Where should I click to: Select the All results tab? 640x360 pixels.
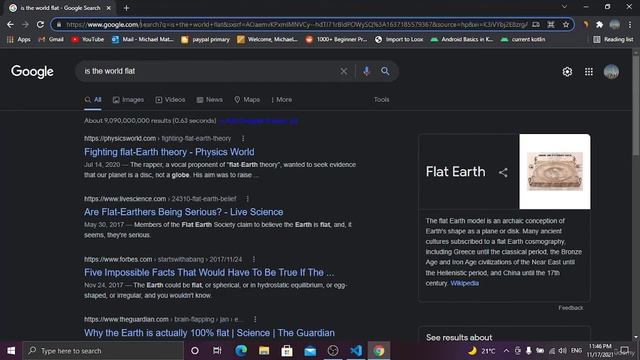tap(93, 100)
